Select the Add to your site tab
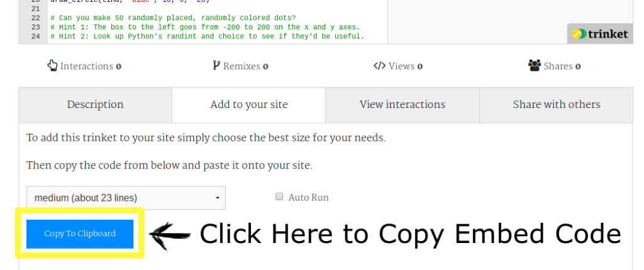Viewport: 644px width, 270px height. [249, 105]
